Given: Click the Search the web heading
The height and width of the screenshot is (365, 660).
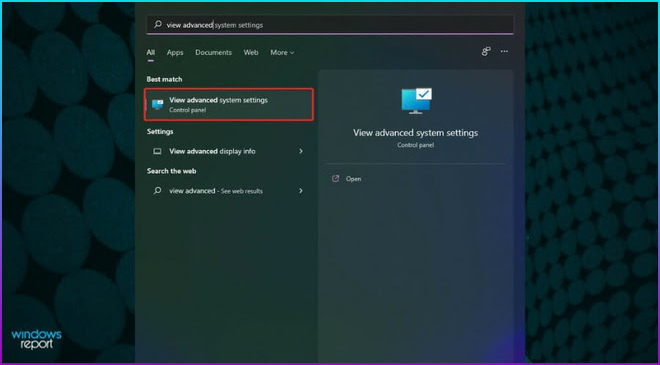Looking at the screenshot, I should (171, 171).
